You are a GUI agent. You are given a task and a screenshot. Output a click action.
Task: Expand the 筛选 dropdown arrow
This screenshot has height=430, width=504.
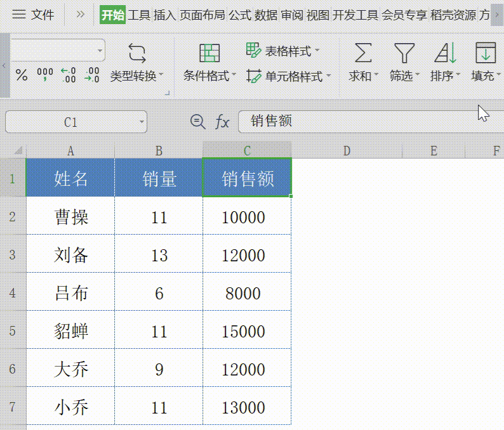[x=417, y=75]
